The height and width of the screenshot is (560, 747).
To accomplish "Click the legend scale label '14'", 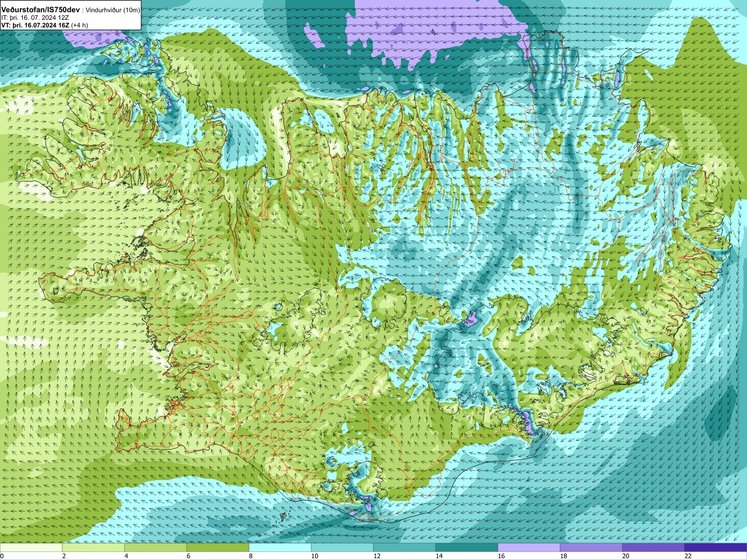I will point(439,556).
